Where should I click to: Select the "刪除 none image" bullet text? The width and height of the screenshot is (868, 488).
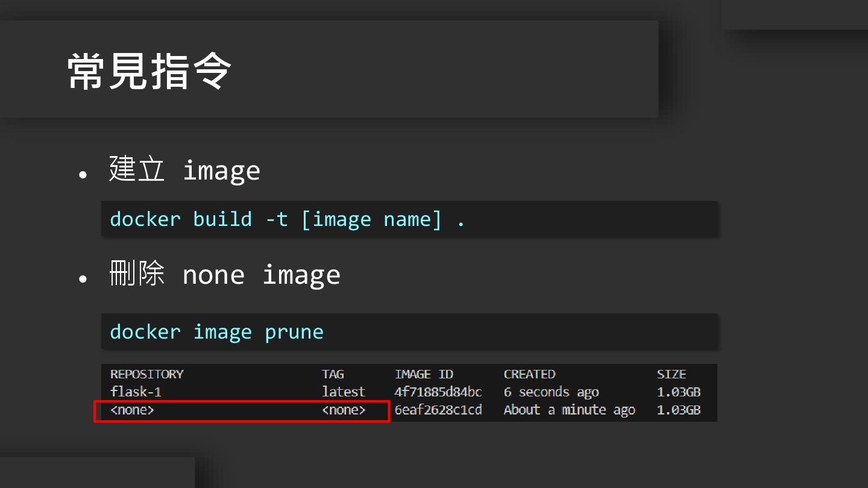pyautogui.click(x=224, y=275)
